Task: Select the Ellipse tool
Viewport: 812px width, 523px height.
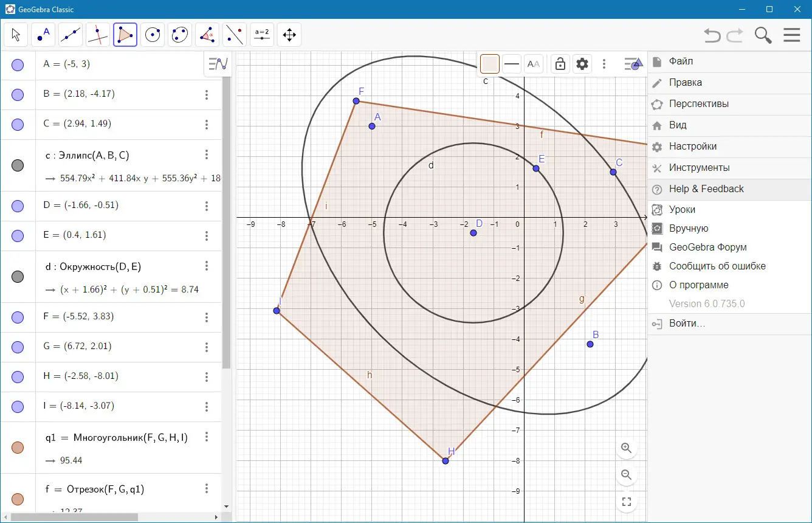Action: (180, 35)
